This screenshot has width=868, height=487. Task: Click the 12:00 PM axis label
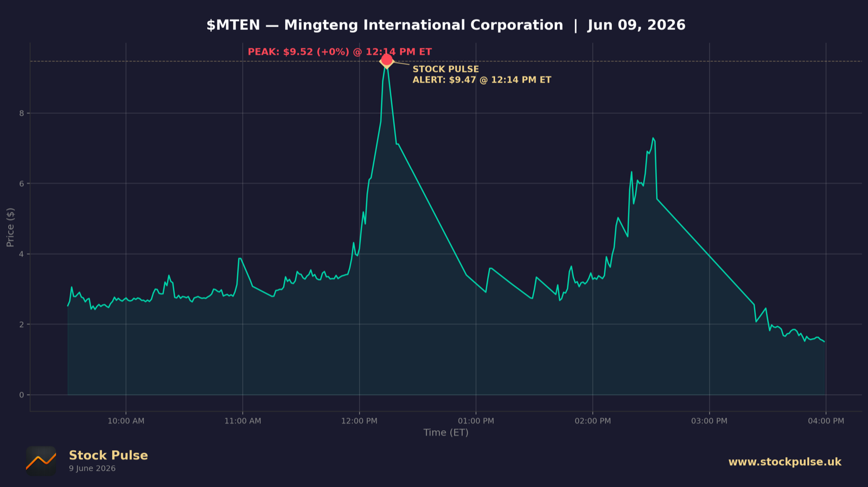pyautogui.click(x=359, y=421)
